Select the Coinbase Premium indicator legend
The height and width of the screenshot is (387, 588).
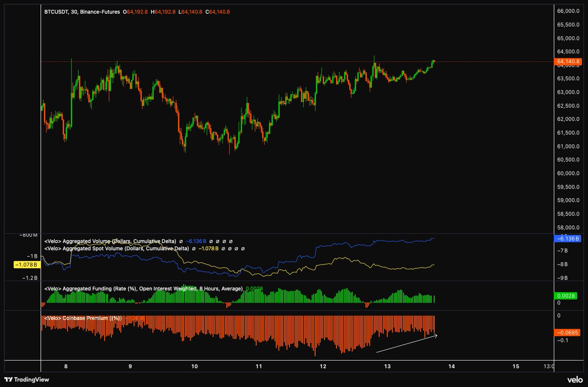(x=83, y=318)
